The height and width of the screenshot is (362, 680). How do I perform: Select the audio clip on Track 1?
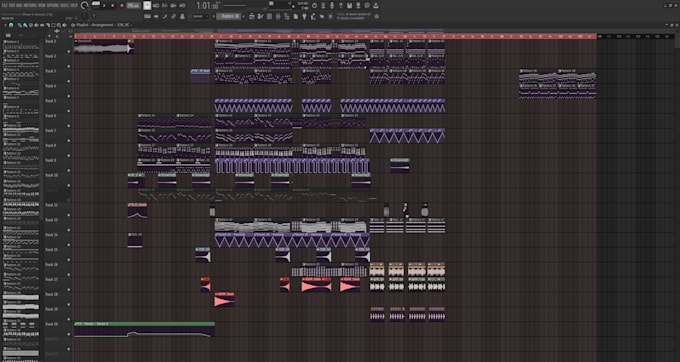pyautogui.click(x=104, y=47)
